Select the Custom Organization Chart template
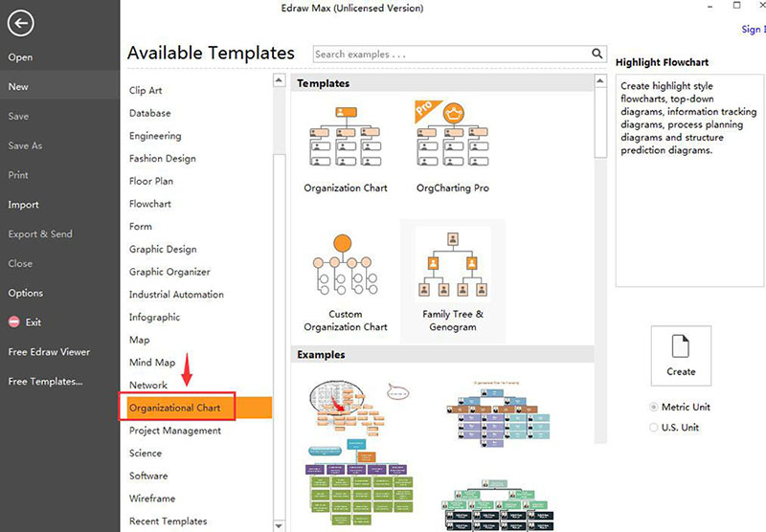Image resolution: width=766 pixels, height=532 pixels. pyautogui.click(x=346, y=283)
